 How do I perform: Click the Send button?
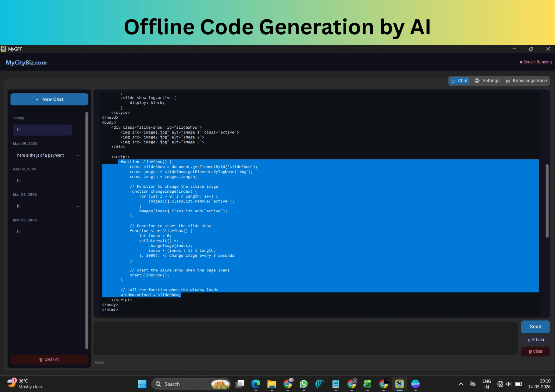(535, 327)
